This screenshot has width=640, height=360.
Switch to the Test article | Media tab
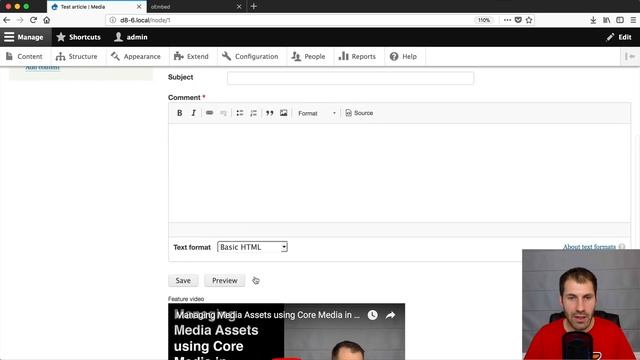tap(96, 7)
